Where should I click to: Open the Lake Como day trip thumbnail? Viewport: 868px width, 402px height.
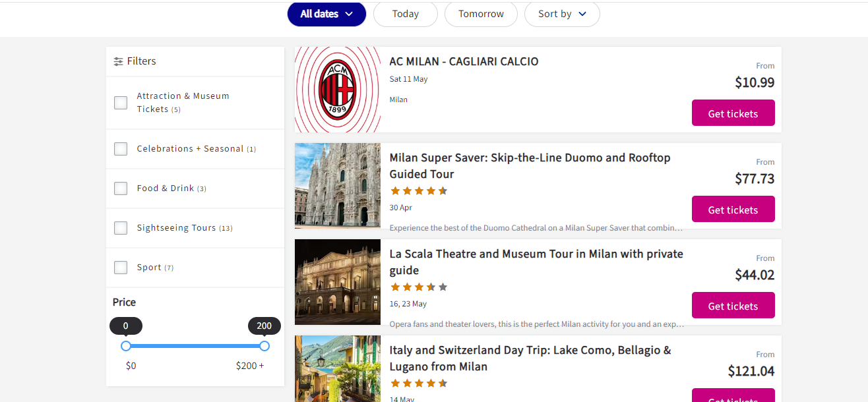[x=338, y=368]
